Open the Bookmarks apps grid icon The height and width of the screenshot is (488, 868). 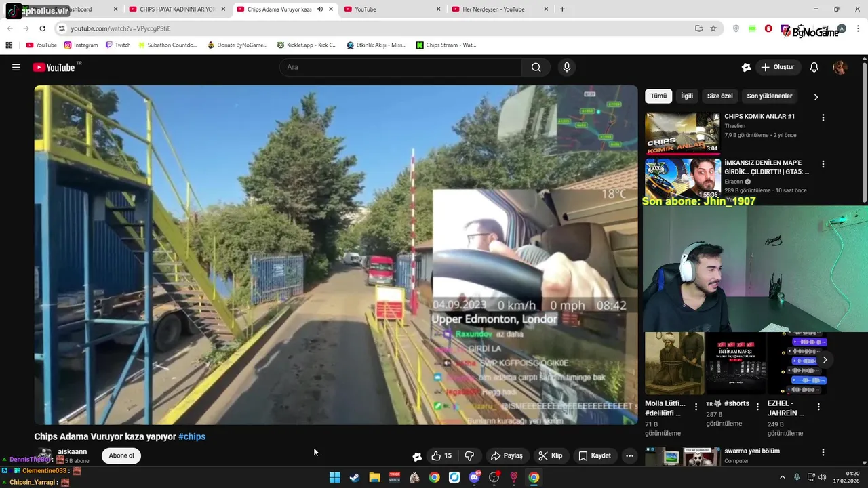pyautogui.click(x=9, y=45)
